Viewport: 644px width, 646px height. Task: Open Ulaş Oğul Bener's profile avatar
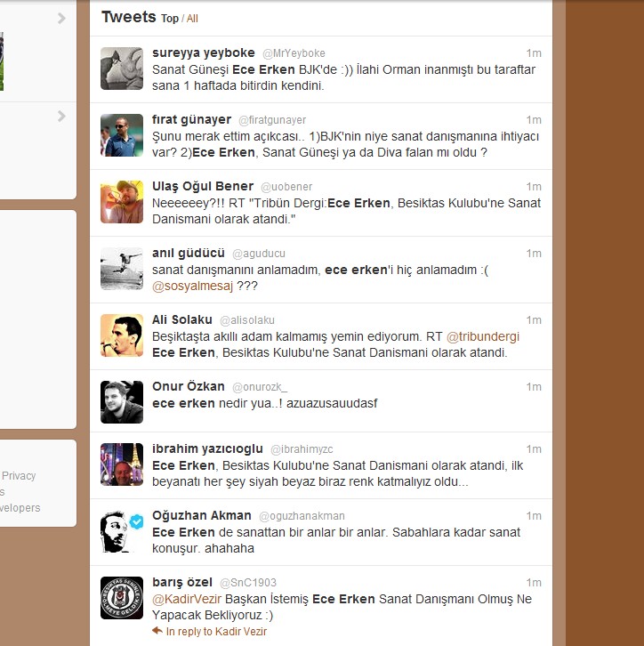click(x=122, y=202)
